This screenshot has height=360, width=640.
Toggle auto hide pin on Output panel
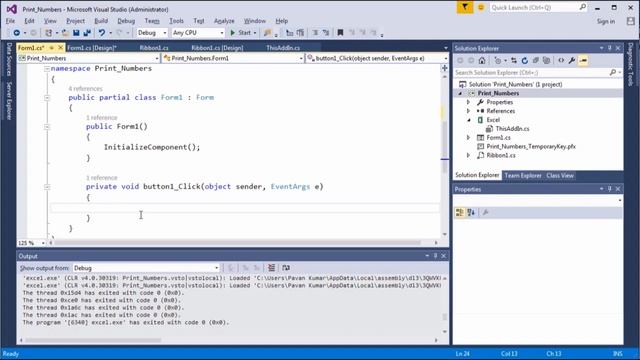pyautogui.click(x=436, y=256)
